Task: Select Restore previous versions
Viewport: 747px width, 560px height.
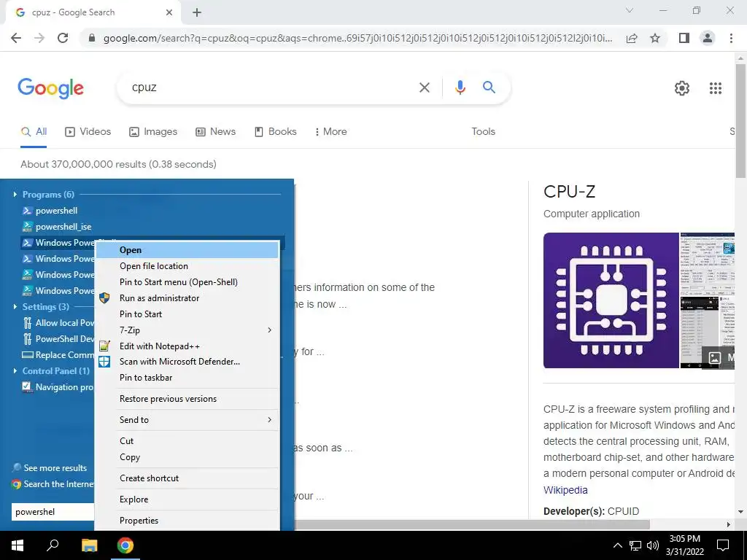Action: tap(187, 399)
